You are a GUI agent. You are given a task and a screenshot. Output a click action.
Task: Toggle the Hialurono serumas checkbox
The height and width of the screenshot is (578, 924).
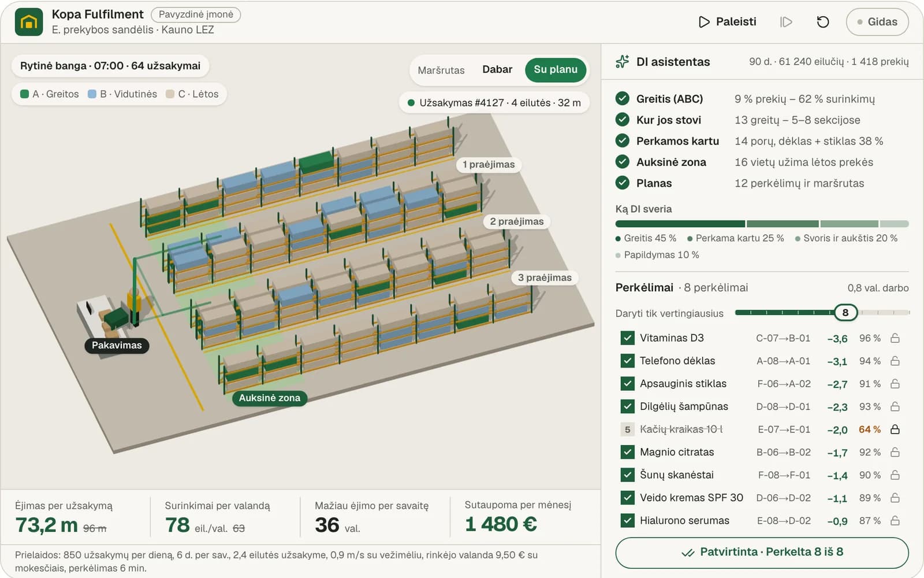pyautogui.click(x=627, y=521)
